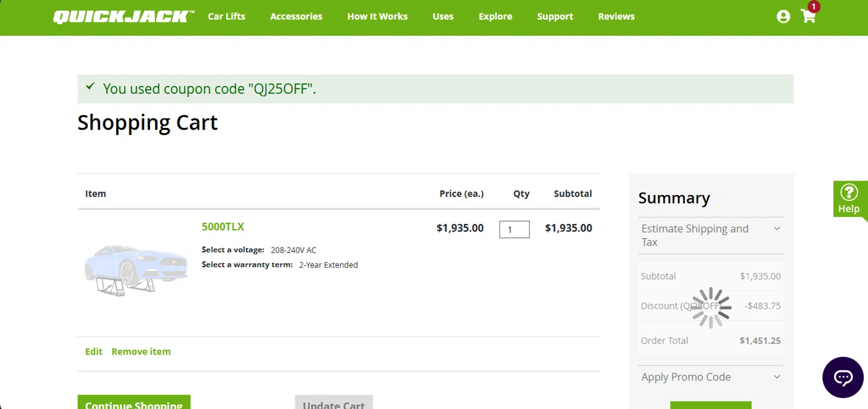Open the Car Lifts menu
868x409 pixels.
pyautogui.click(x=227, y=17)
